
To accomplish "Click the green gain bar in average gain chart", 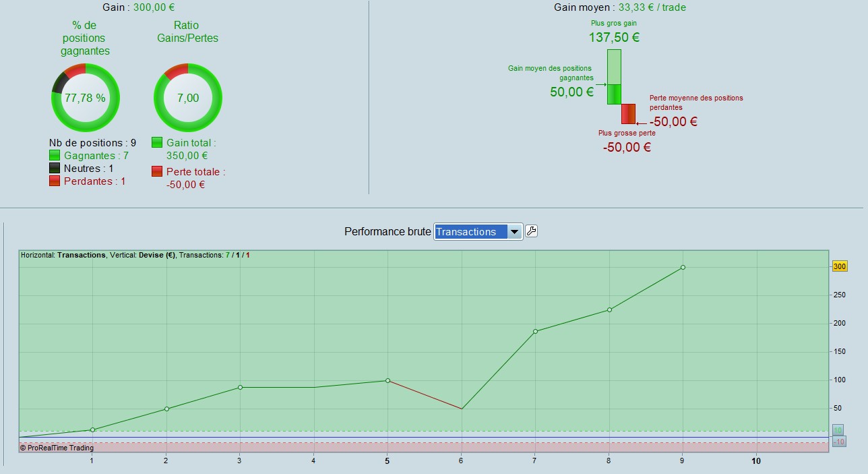I will pos(614,77).
